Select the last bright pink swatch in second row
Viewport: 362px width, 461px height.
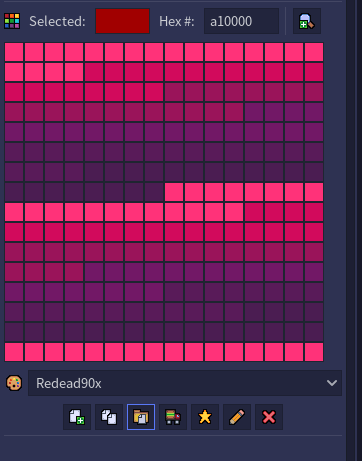pos(74,72)
